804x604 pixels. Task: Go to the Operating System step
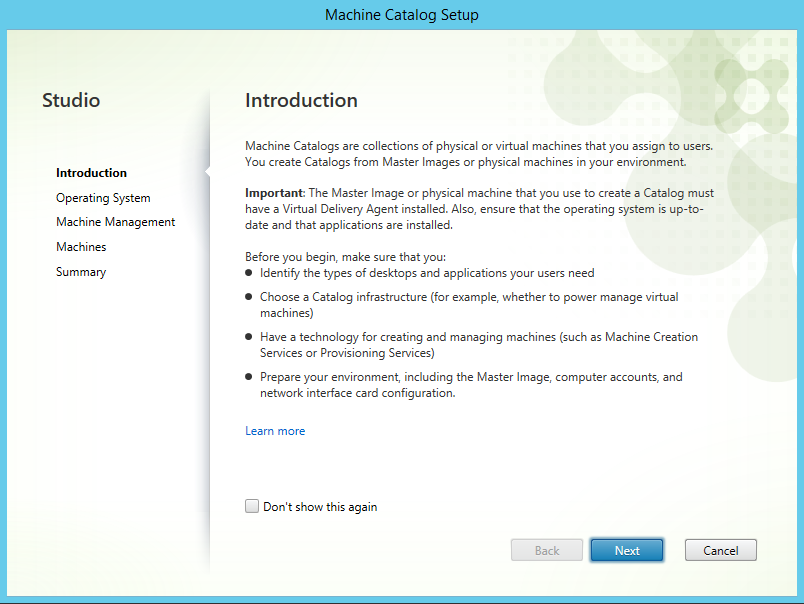103,198
